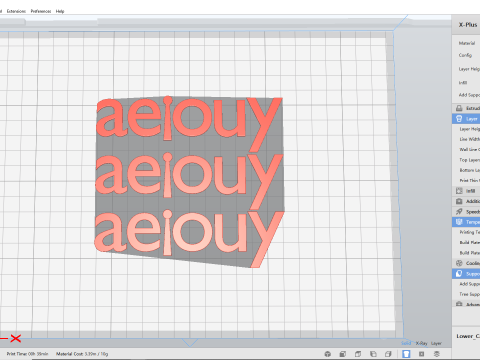Click the Cooling section fan icon
Image resolution: width=480 pixels, height=360 pixels.
tap(459, 263)
